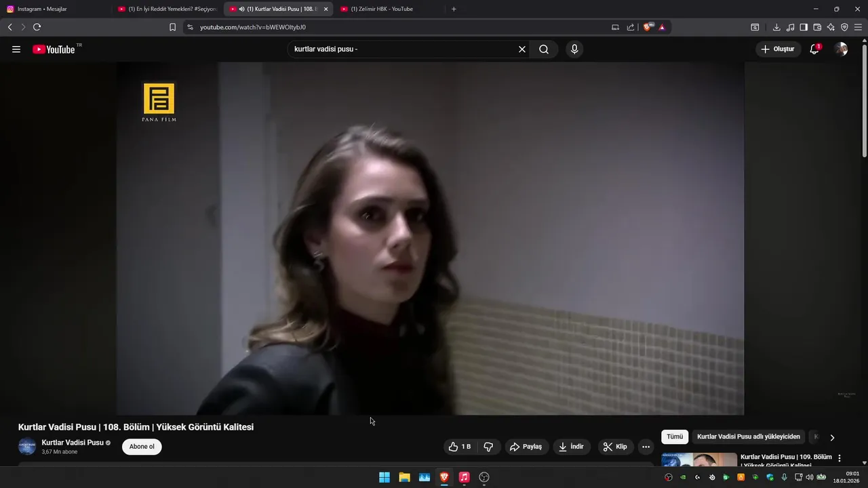The height and width of the screenshot is (488, 868).
Task: Open Windows Start menu
Action: tap(384, 477)
